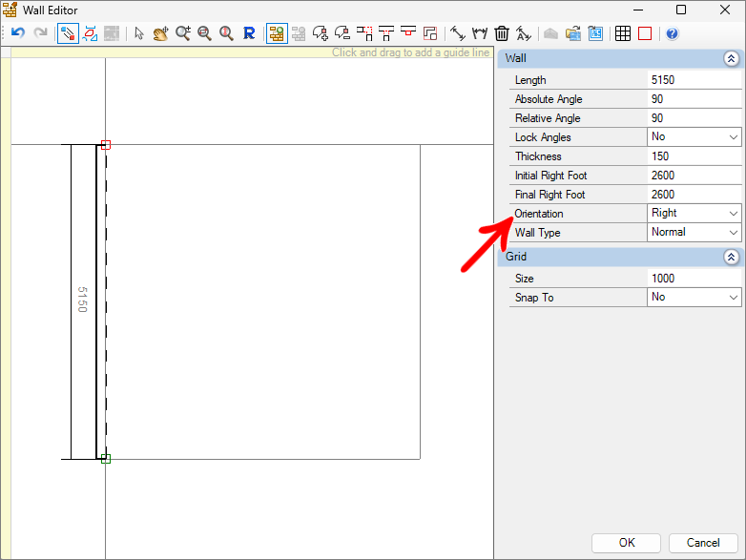This screenshot has width=746, height=560.
Task: Close the Wall Editor window
Action: tap(725, 10)
